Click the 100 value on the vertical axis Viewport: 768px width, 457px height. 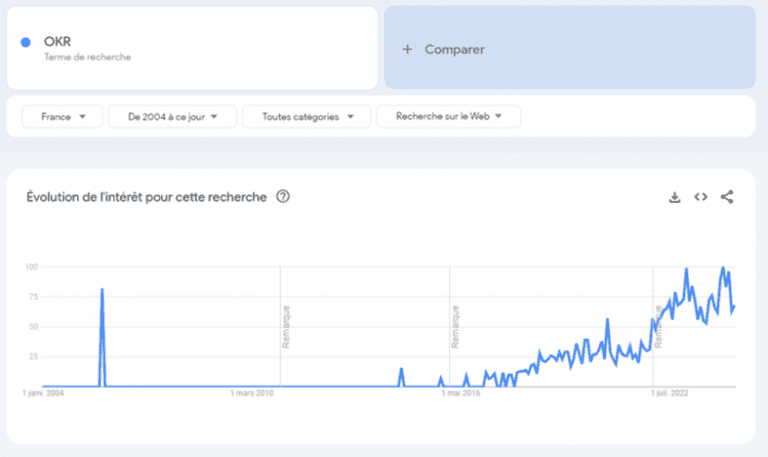tap(32, 267)
